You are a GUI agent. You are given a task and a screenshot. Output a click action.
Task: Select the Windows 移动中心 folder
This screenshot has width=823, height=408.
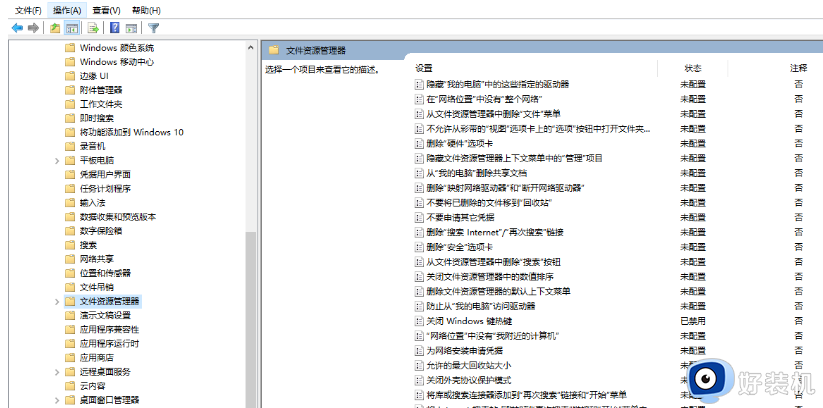point(109,62)
